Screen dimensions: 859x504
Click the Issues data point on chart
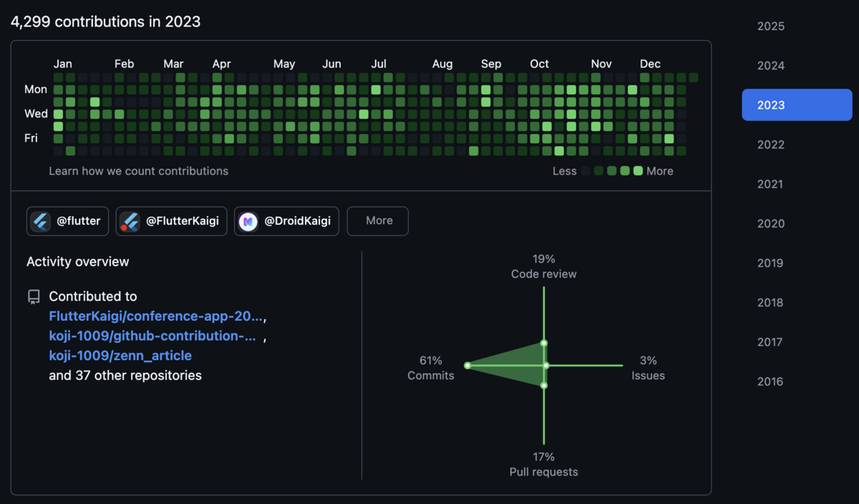pyautogui.click(x=546, y=365)
